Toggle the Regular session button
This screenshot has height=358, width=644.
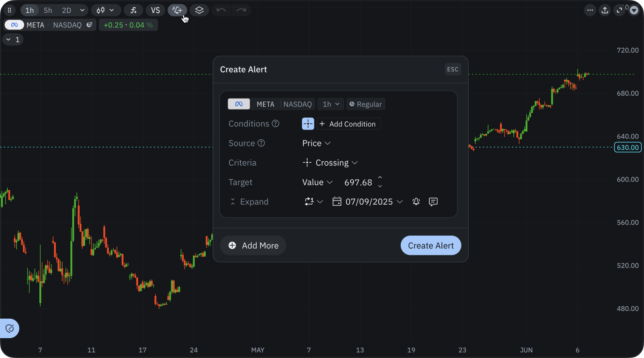coord(366,104)
